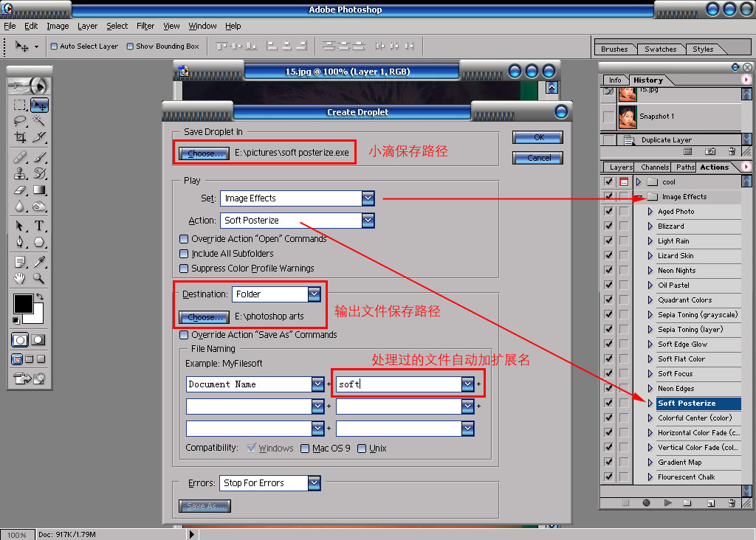Select the Crop tool
Viewport: 756px width, 540px height.
pyautogui.click(x=20, y=136)
